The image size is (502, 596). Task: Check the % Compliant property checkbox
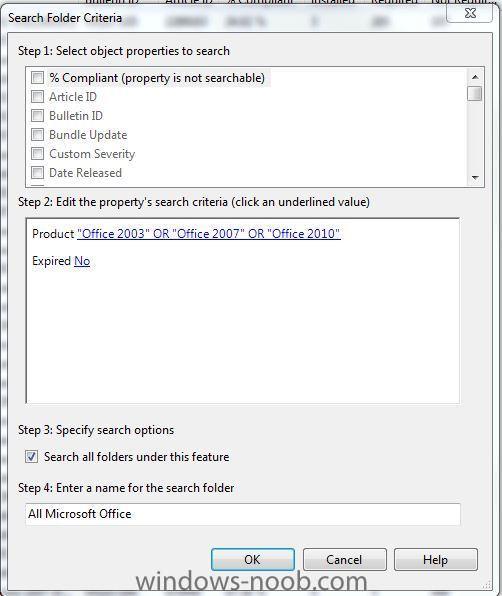click(x=37, y=78)
